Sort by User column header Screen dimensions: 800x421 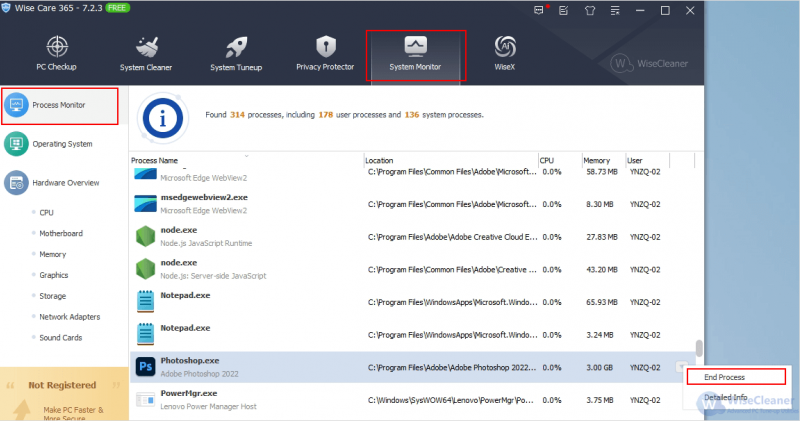[x=635, y=160]
